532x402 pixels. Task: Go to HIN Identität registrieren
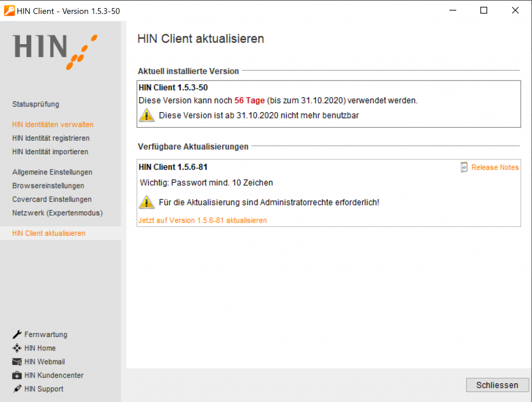tap(51, 138)
